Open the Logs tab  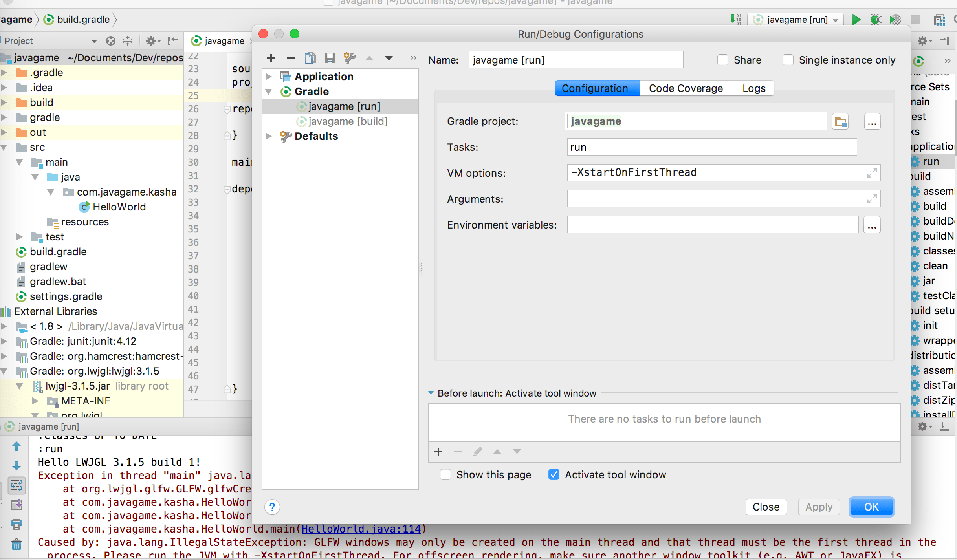(753, 88)
